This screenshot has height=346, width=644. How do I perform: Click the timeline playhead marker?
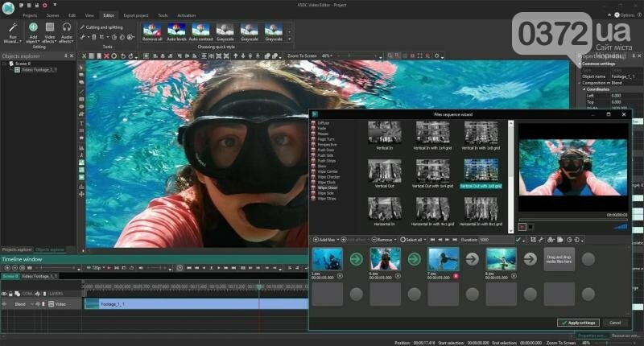[259, 287]
